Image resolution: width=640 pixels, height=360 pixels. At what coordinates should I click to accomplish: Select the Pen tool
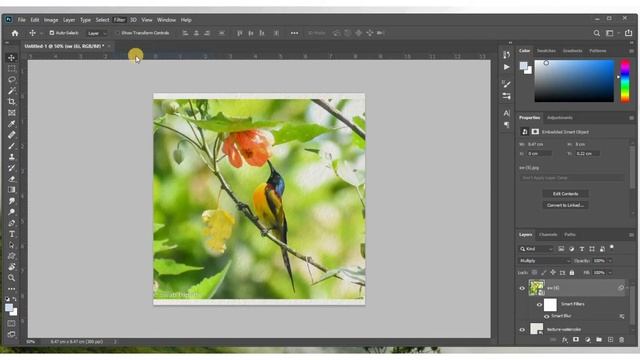pyautogui.click(x=11, y=223)
